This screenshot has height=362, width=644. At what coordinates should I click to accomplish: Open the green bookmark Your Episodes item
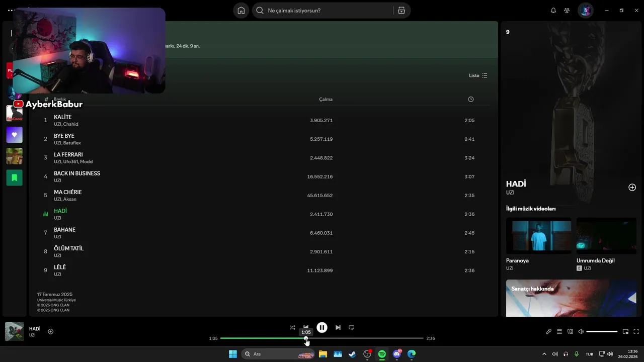click(14, 177)
